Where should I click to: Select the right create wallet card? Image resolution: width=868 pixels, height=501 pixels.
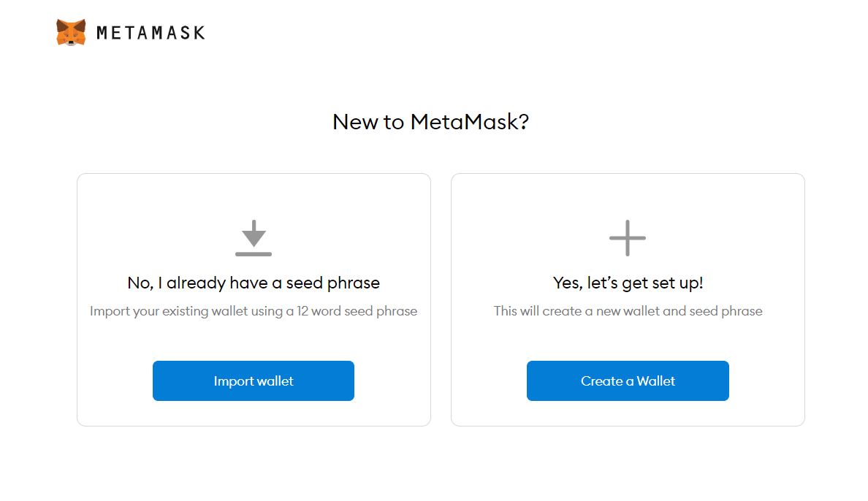point(627,299)
